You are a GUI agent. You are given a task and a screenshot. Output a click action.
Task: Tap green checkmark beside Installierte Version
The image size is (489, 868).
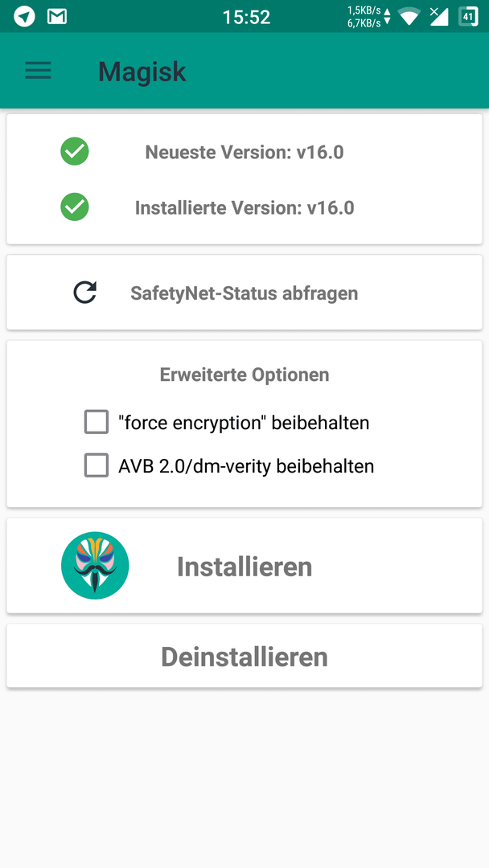75,207
